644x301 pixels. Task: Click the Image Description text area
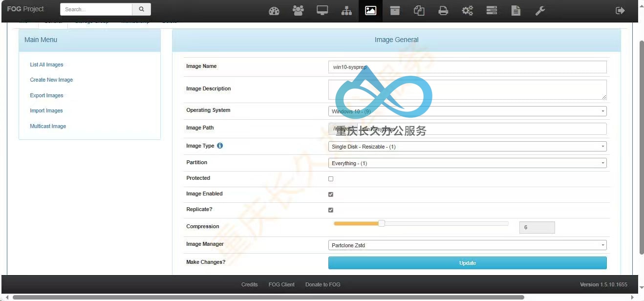click(468, 90)
